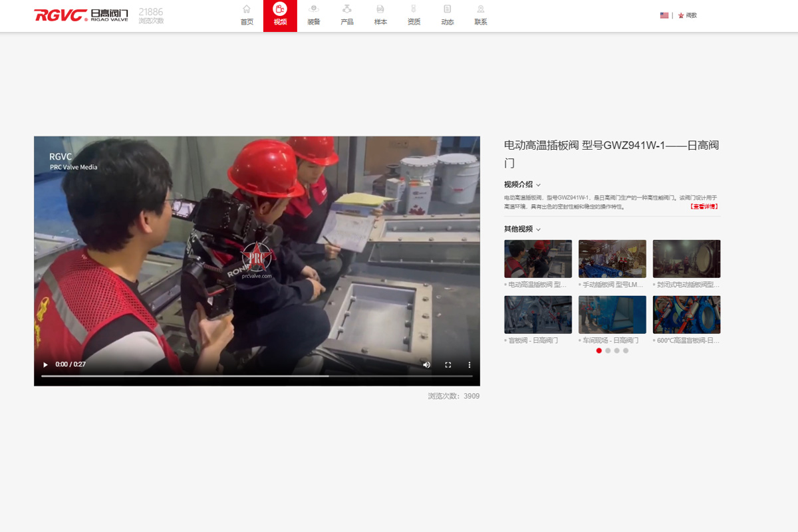The width and height of the screenshot is (798, 532).
Task: Go to 首页 home in navigation
Action: point(247,15)
